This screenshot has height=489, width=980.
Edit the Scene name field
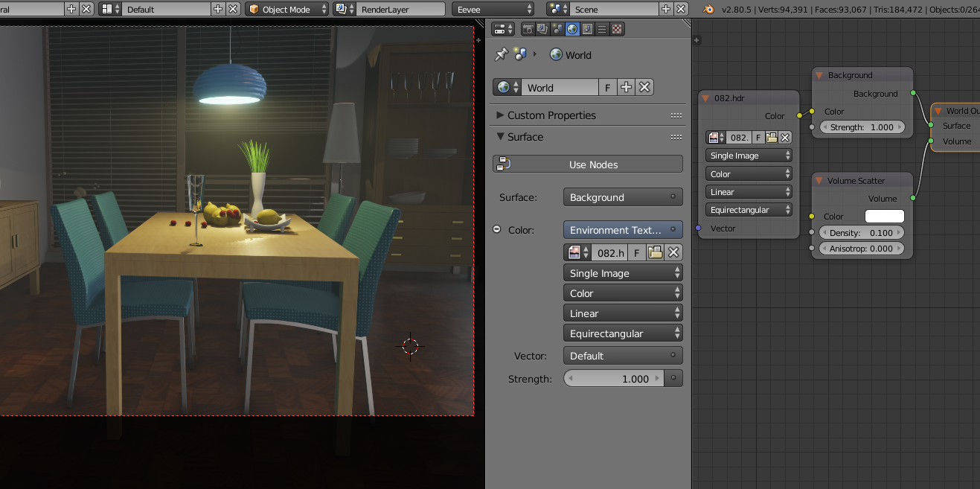[612, 9]
